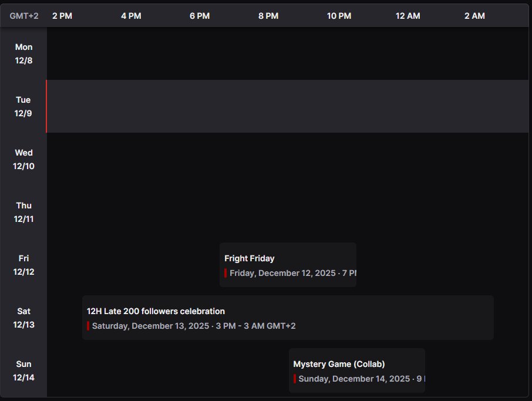Open the Fright Friday event card

pos(288,265)
